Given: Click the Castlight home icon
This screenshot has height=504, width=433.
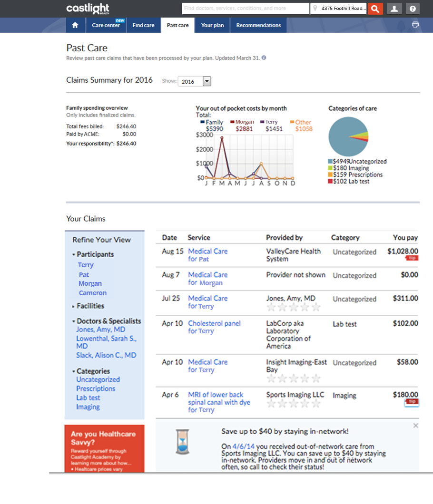Looking at the screenshot, I should (x=75, y=25).
